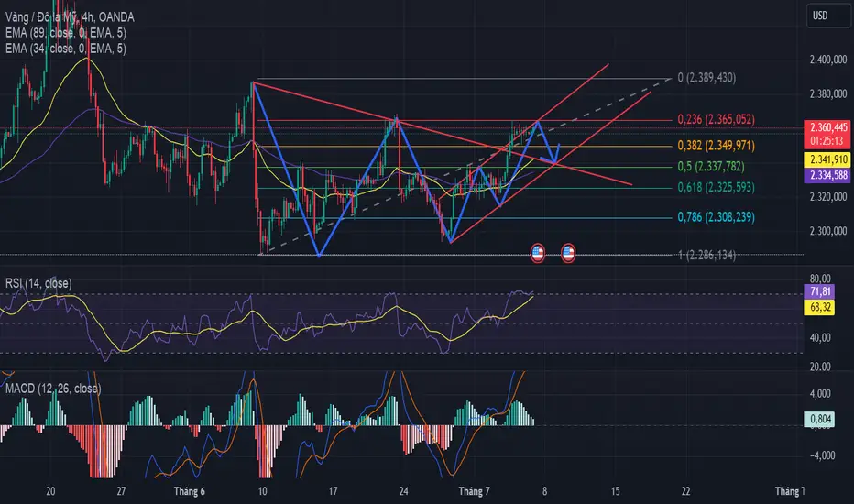Click date 20 on the time axis

tap(50, 491)
